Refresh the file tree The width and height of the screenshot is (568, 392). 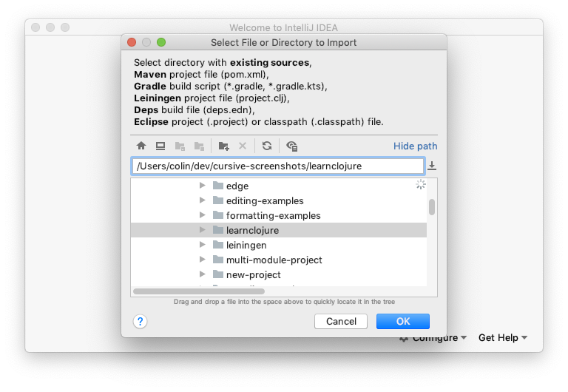(267, 146)
